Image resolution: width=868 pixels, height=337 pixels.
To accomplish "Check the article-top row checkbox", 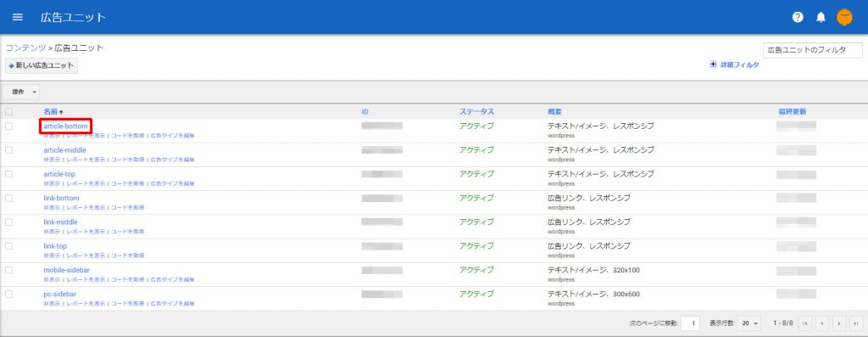I will pos(8,173).
